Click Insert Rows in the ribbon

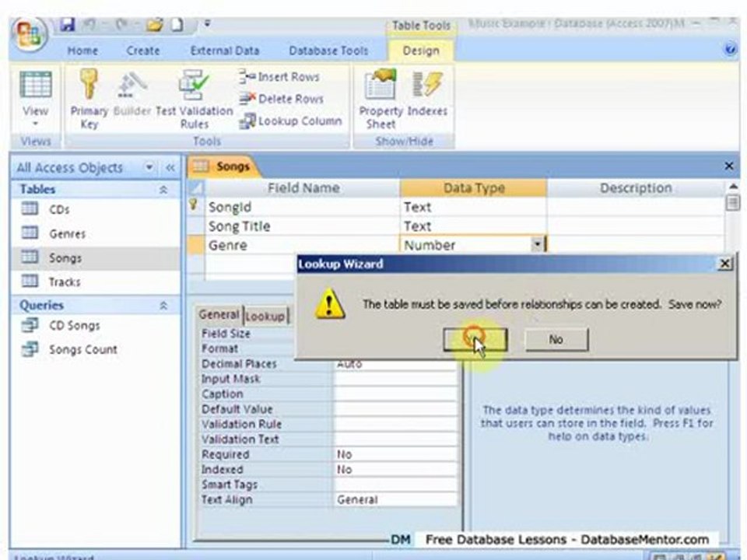pyautogui.click(x=279, y=76)
